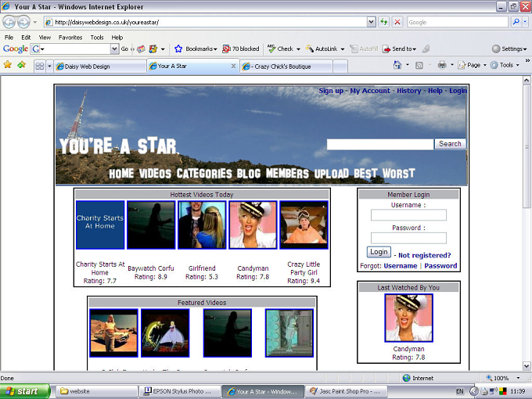
Task: Open the UPLOAD navigation link
Action: tap(331, 174)
